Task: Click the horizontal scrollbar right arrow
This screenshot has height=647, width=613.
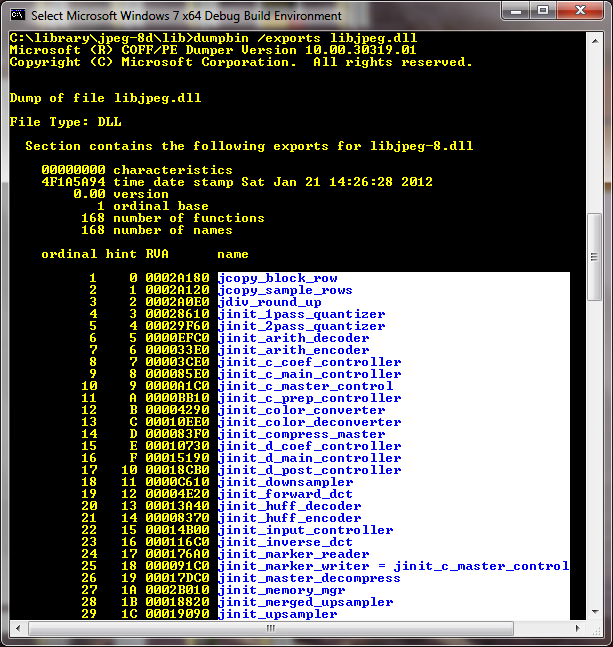Action: (x=579, y=628)
